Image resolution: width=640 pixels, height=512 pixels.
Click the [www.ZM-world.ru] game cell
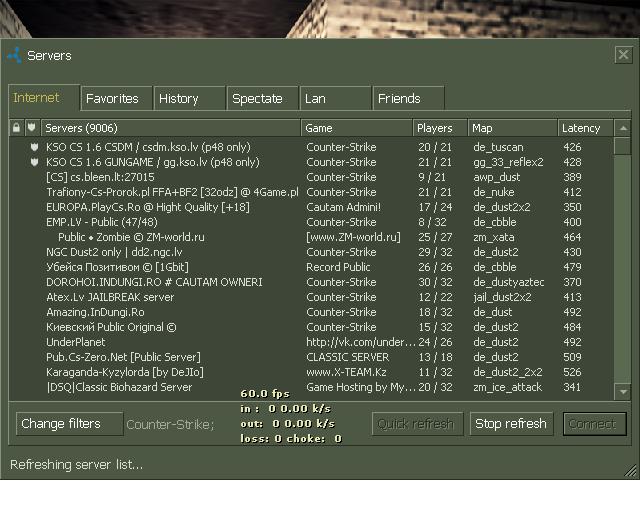point(353,237)
